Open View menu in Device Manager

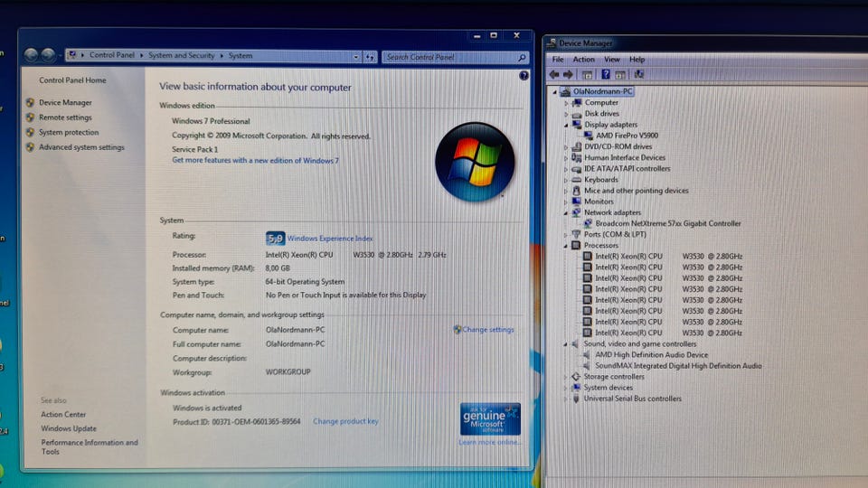[x=612, y=60]
